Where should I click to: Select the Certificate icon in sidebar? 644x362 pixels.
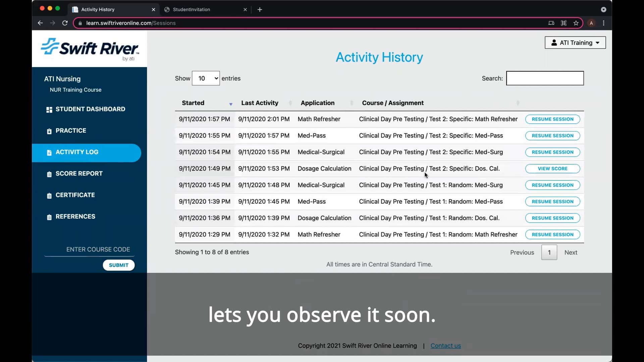click(49, 195)
